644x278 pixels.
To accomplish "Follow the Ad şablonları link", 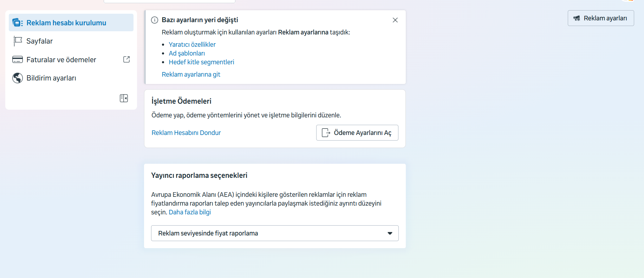I will 187,53.
